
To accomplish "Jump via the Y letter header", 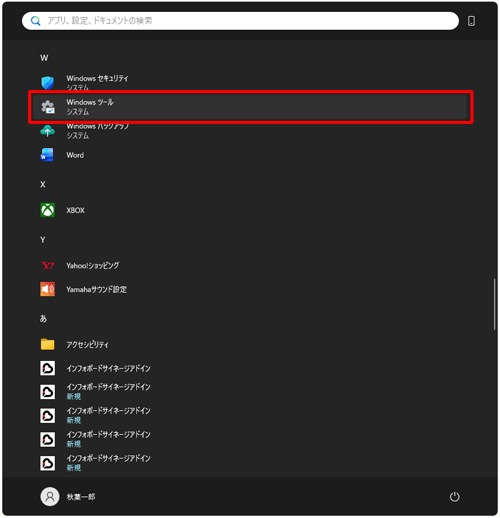I will (43, 240).
